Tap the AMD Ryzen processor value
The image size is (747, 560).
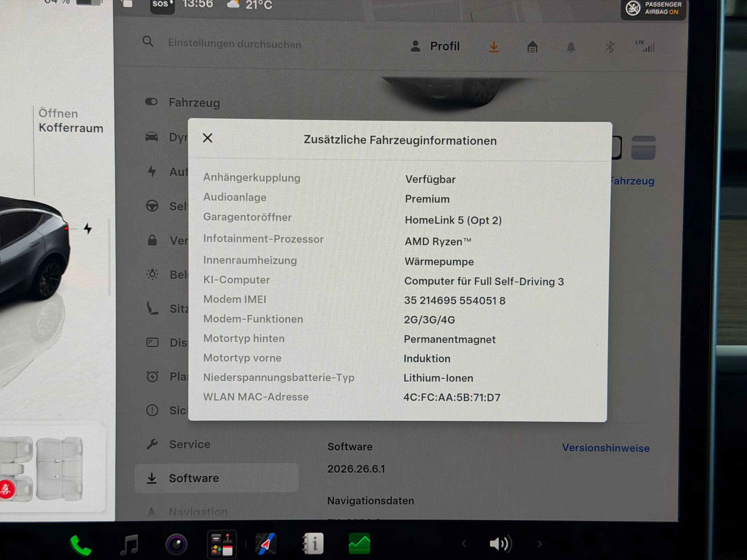[x=438, y=241]
